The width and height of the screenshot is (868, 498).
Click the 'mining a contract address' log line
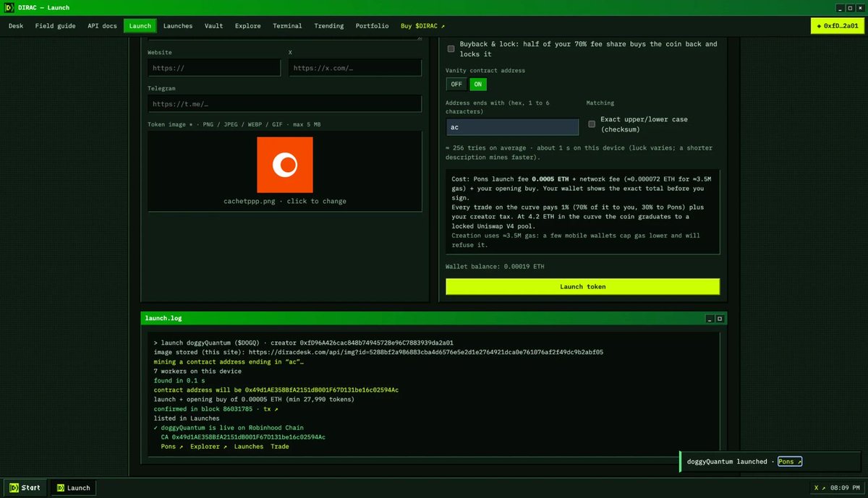pos(229,361)
